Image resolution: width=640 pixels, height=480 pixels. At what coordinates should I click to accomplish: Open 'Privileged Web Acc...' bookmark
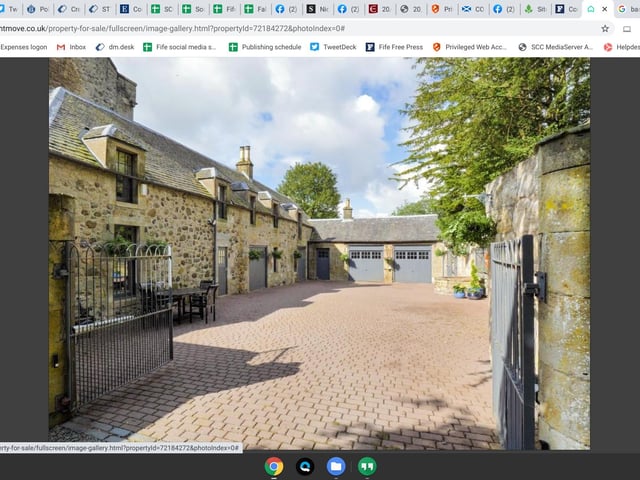point(470,47)
